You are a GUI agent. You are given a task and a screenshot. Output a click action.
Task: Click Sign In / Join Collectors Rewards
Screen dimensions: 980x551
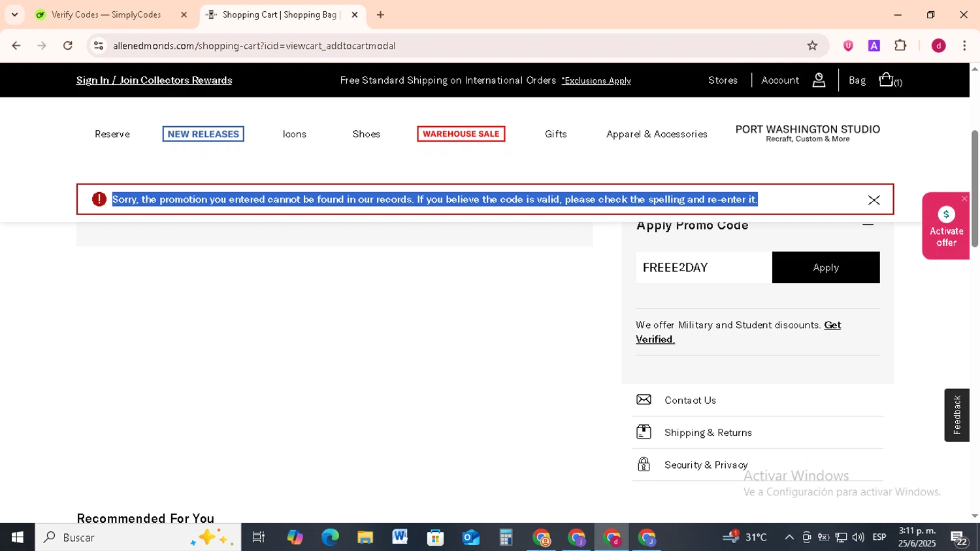(x=154, y=80)
